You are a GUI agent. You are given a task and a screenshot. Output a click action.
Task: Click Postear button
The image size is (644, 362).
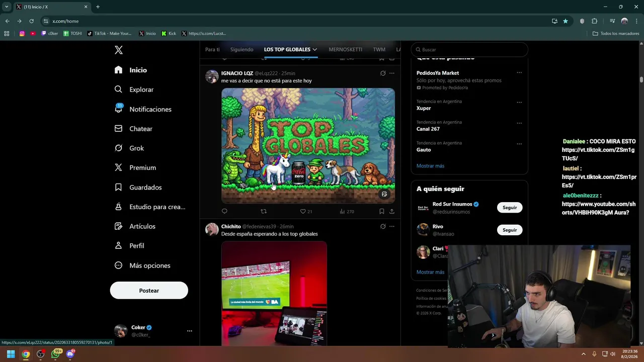coord(149,291)
